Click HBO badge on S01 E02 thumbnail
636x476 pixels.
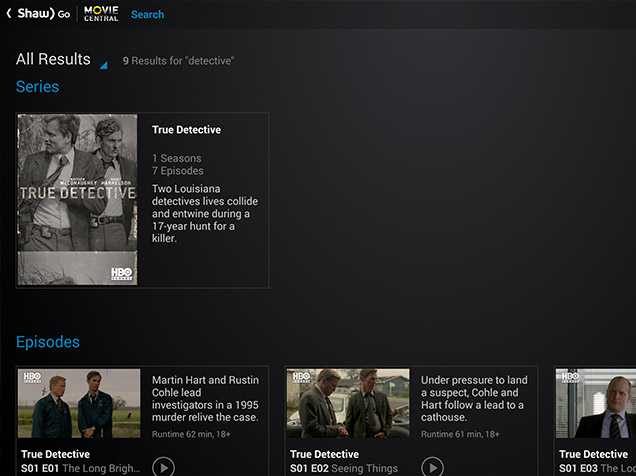tap(300, 378)
